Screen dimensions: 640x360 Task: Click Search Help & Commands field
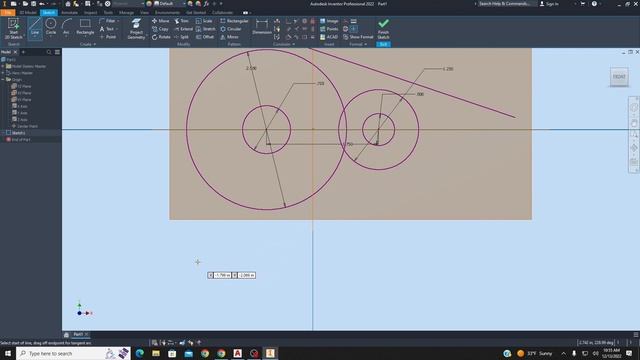pos(505,4)
